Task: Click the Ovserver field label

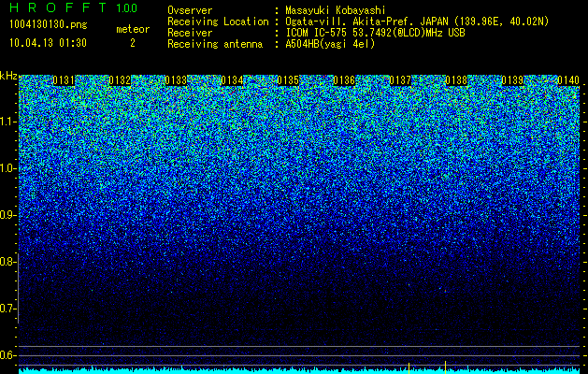Action: tap(190, 10)
